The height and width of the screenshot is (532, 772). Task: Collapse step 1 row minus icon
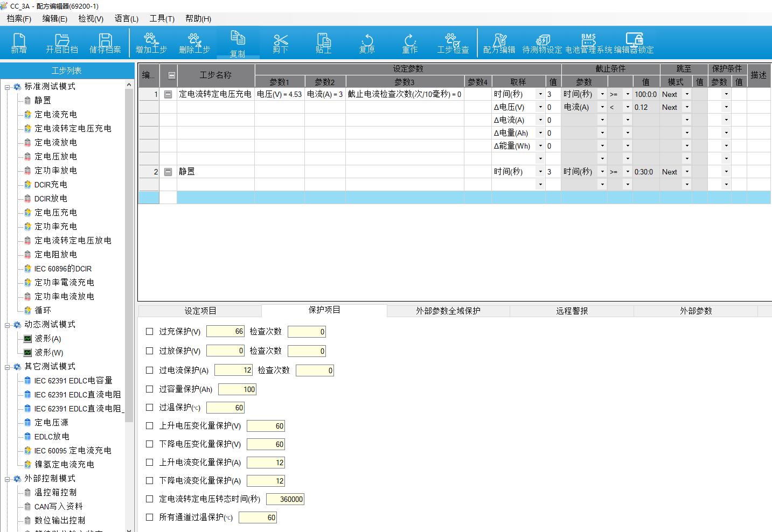pyautogui.click(x=168, y=94)
